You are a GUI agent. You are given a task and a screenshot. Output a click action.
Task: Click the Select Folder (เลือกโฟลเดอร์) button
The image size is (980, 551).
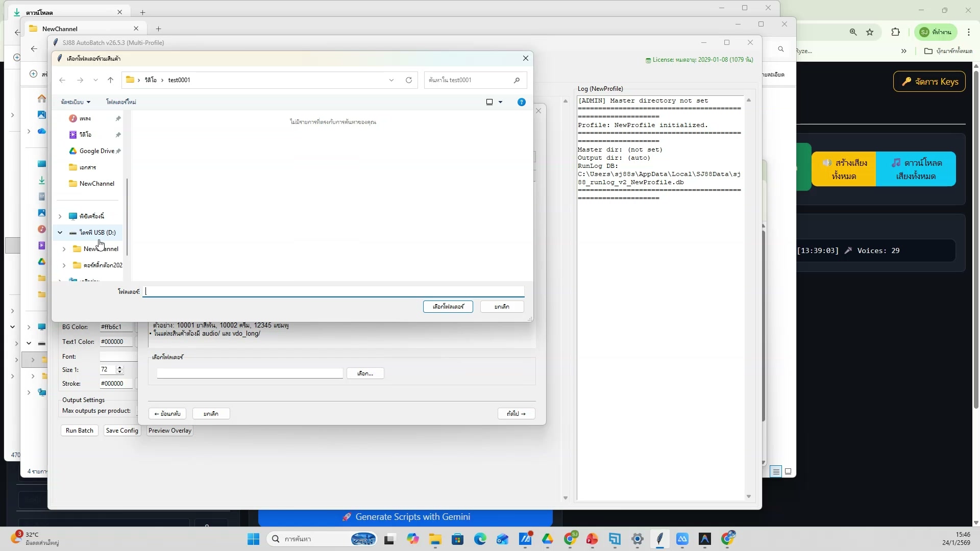point(448,307)
